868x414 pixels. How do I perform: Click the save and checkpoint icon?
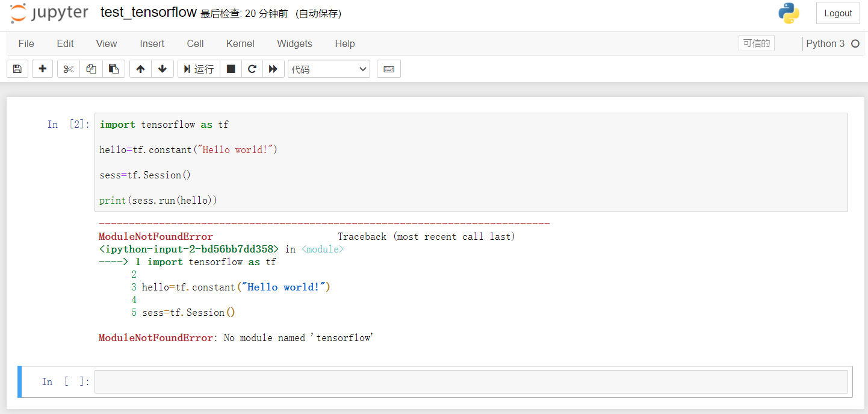(x=17, y=69)
